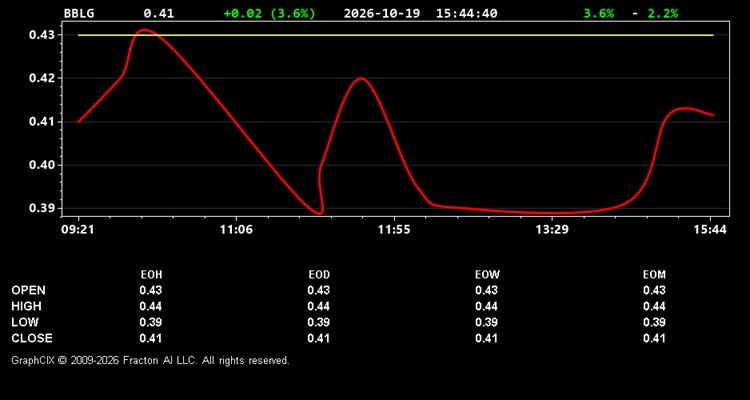
Task: Click the GraphCIX copyright notice
Action: [x=150, y=360]
